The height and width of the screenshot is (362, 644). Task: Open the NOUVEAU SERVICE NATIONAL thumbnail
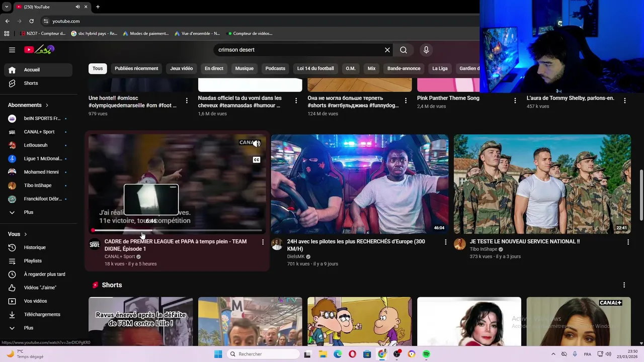pyautogui.click(x=542, y=184)
